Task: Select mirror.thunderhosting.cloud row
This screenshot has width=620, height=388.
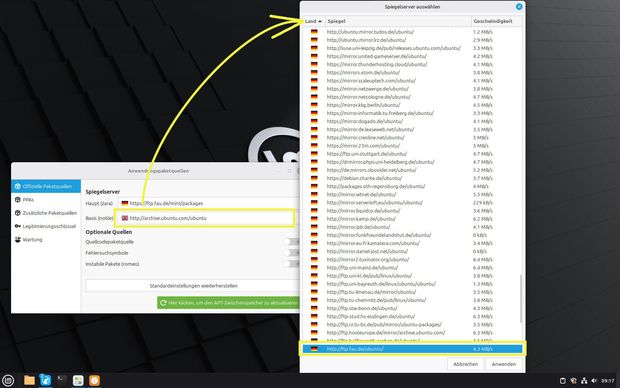Action: click(412, 64)
